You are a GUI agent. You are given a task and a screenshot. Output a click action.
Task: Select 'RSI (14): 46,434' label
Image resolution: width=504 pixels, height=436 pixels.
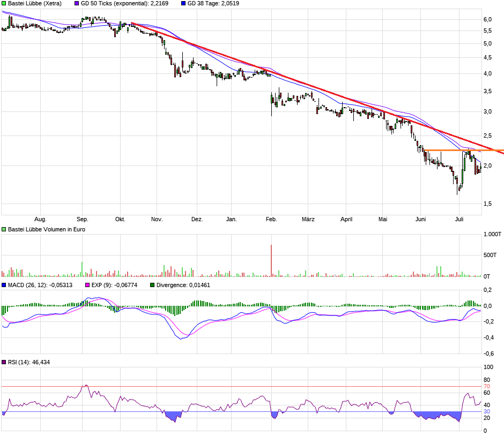tap(29, 362)
